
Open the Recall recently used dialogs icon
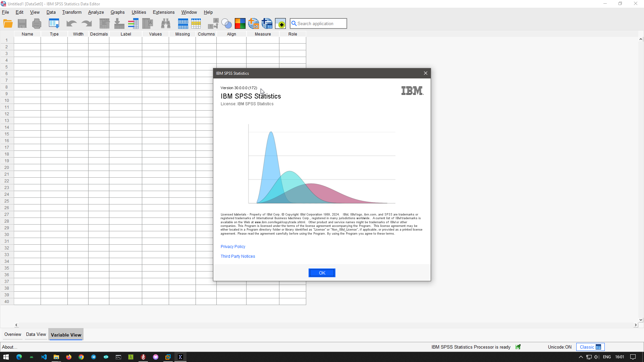point(54,23)
